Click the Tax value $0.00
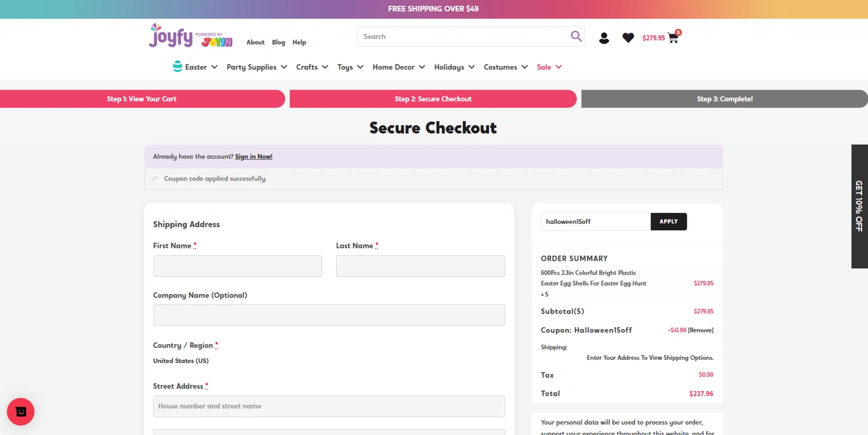Screen dimensions: 868x435 coord(706,375)
